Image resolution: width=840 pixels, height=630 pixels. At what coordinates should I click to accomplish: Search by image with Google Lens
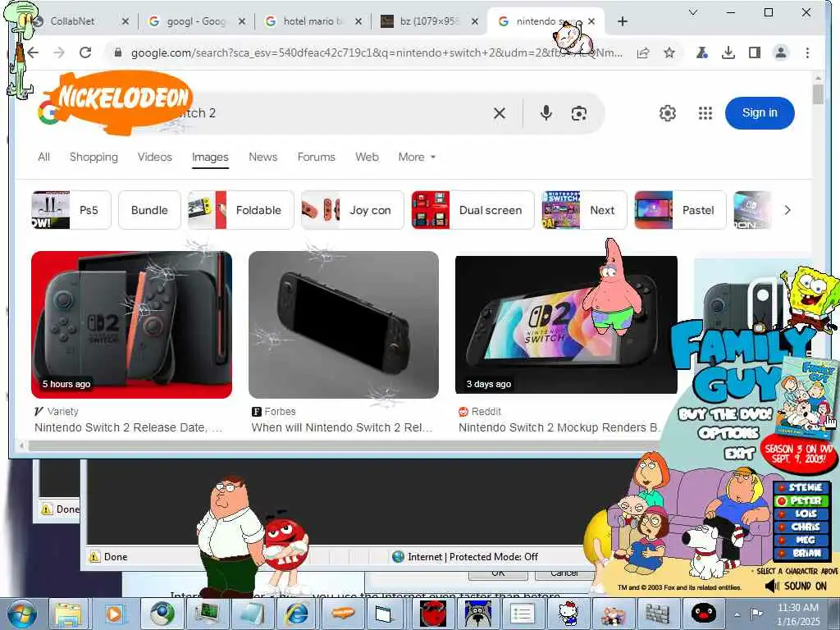coord(578,113)
